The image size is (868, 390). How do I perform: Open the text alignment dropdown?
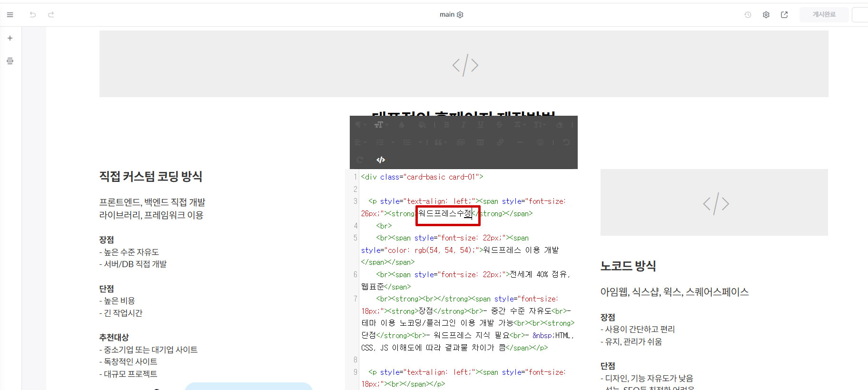point(360,142)
